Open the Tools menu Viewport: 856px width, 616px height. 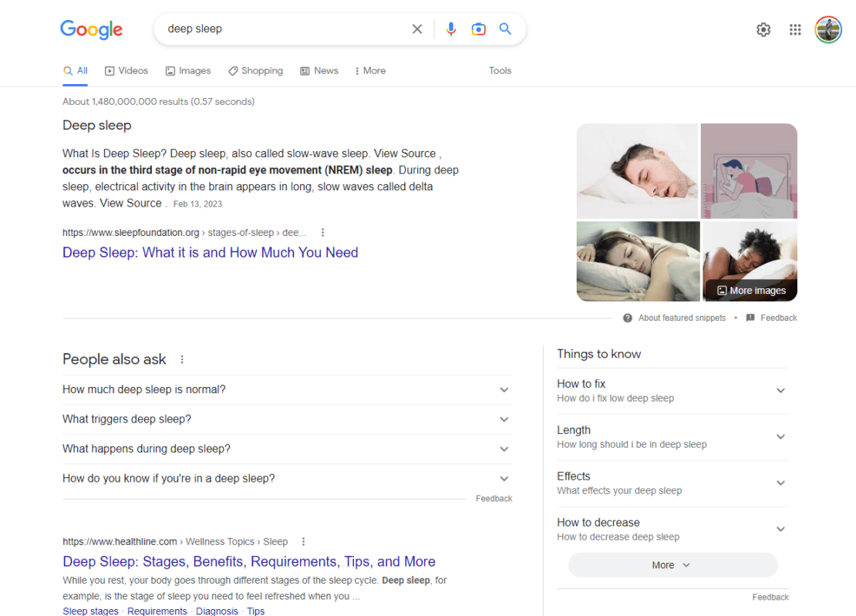[500, 70]
